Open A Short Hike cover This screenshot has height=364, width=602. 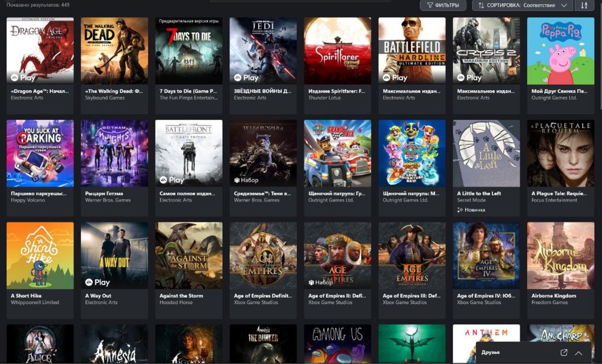pos(40,256)
